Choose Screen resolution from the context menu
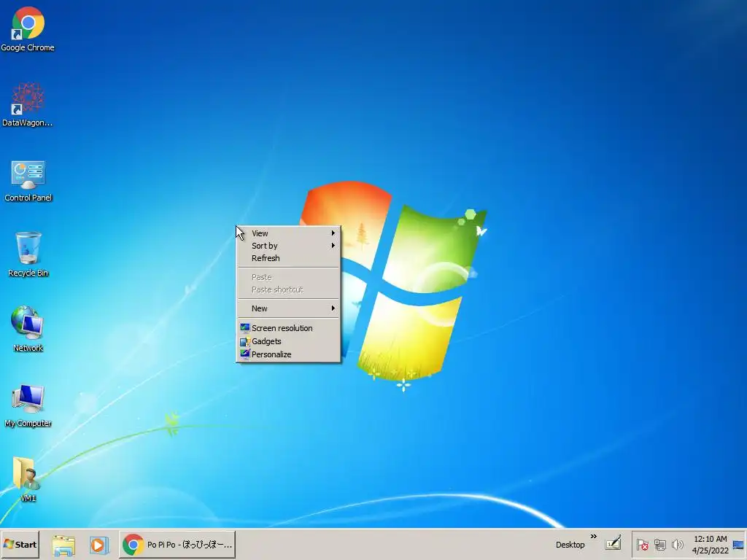The width and height of the screenshot is (747, 560). (x=289, y=328)
